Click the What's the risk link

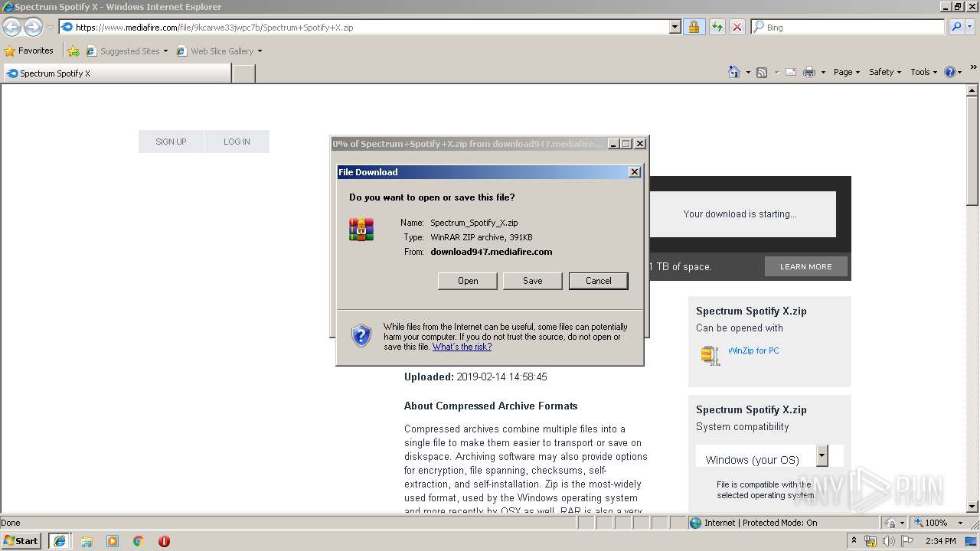462,347
